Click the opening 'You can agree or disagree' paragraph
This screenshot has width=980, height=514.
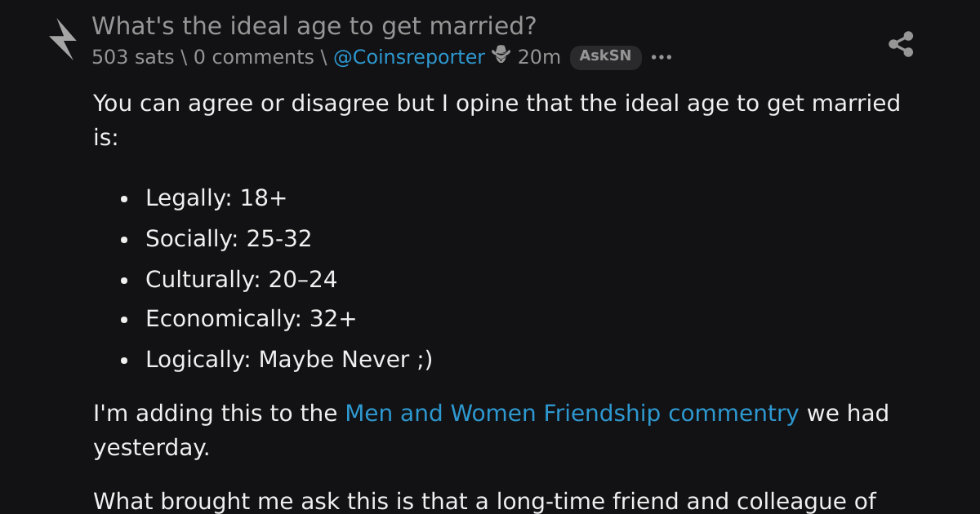497,121
